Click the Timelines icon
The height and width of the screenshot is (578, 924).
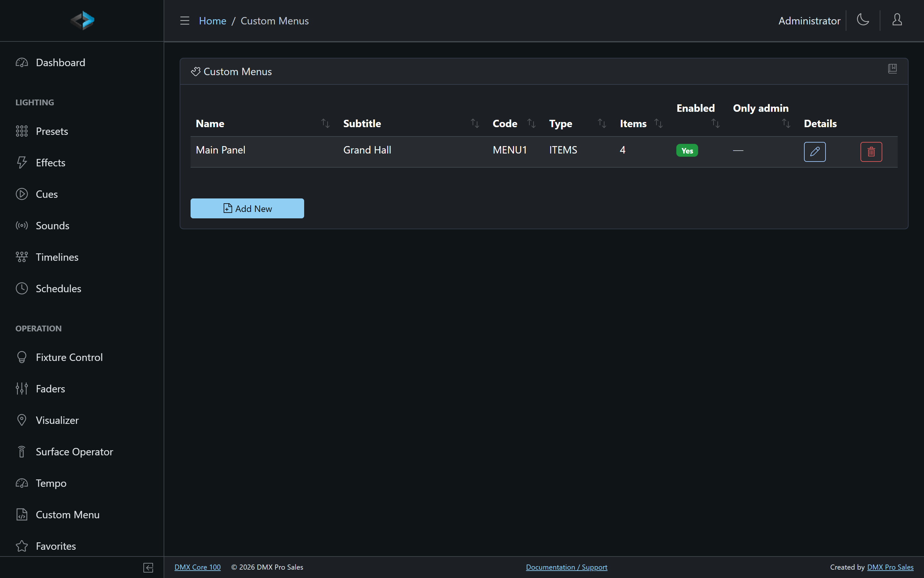tap(22, 257)
